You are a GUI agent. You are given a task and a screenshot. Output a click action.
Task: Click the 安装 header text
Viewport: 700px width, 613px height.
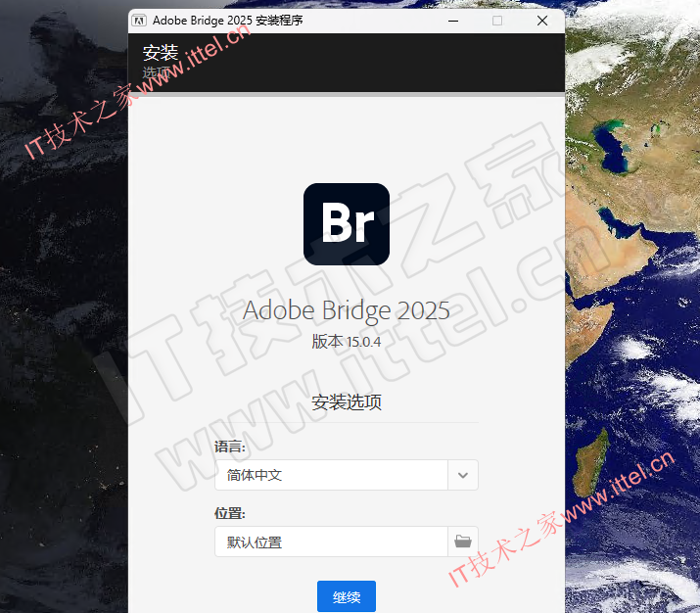(161, 53)
